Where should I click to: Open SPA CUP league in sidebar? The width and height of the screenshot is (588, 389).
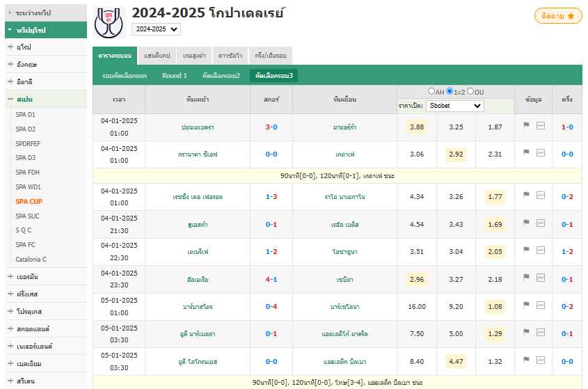[29, 201]
